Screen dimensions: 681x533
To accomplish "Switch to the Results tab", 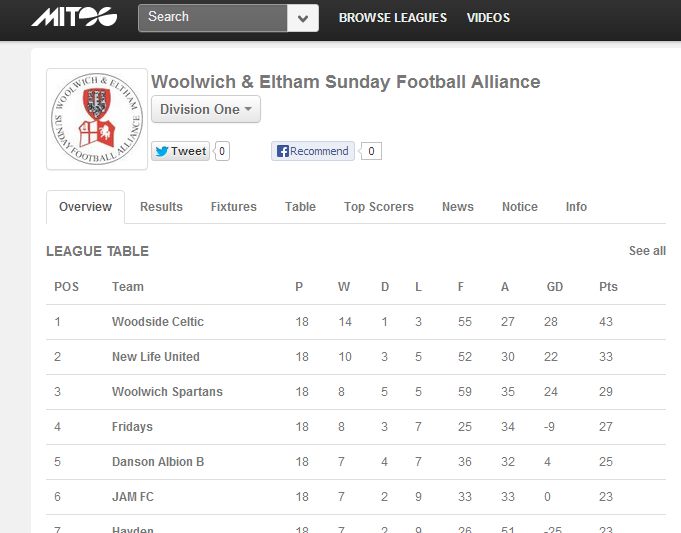I will click(161, 207).
